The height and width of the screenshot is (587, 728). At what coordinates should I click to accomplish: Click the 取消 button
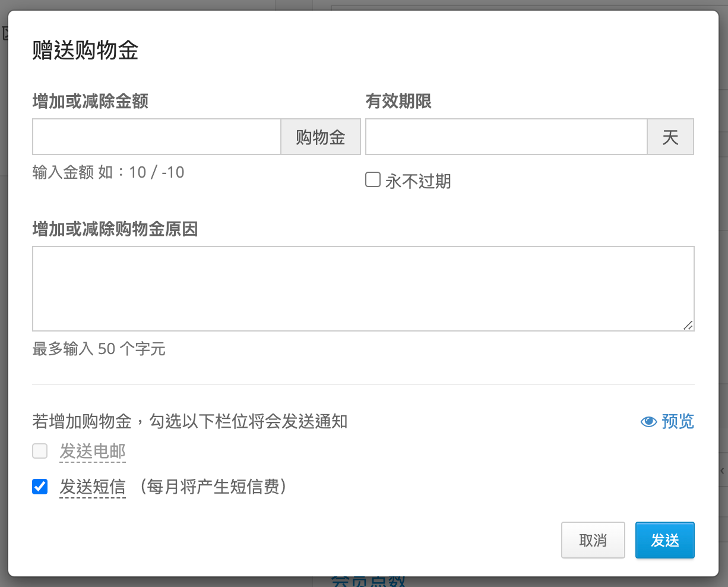pos(593,540)
